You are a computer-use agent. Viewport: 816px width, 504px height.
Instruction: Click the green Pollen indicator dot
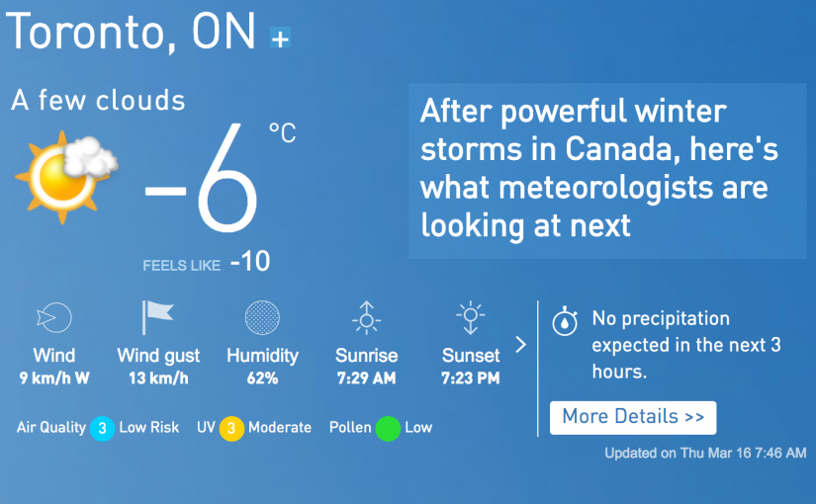(388, 428)
